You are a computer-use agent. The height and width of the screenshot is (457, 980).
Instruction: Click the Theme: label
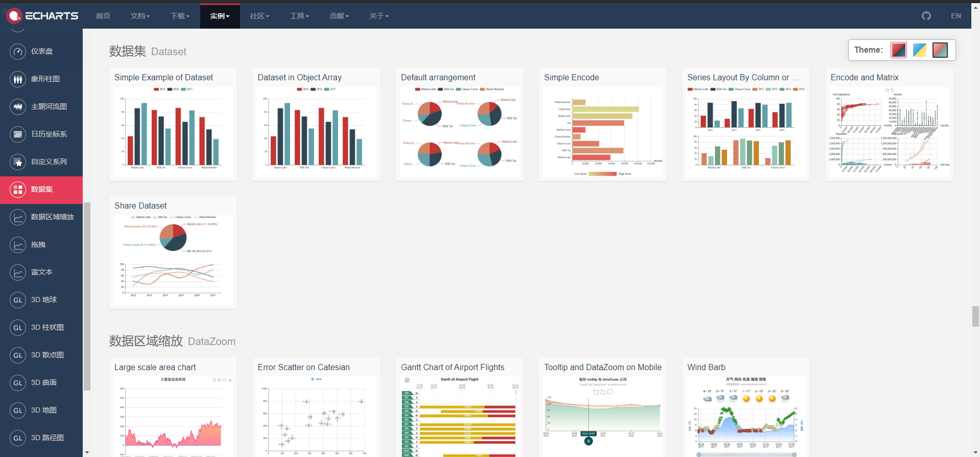pyautogui.click(x=868, y=50)
